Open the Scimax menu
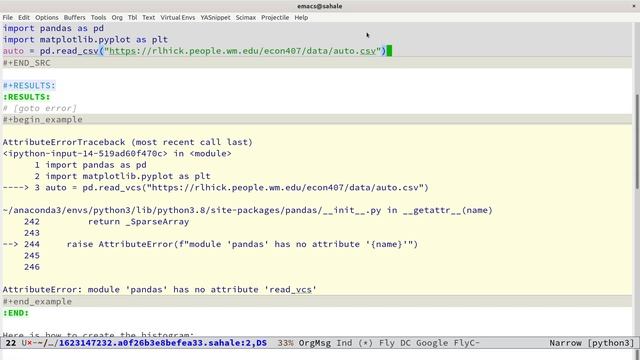The width and height of the screenshot is (640, 360). 246,18
